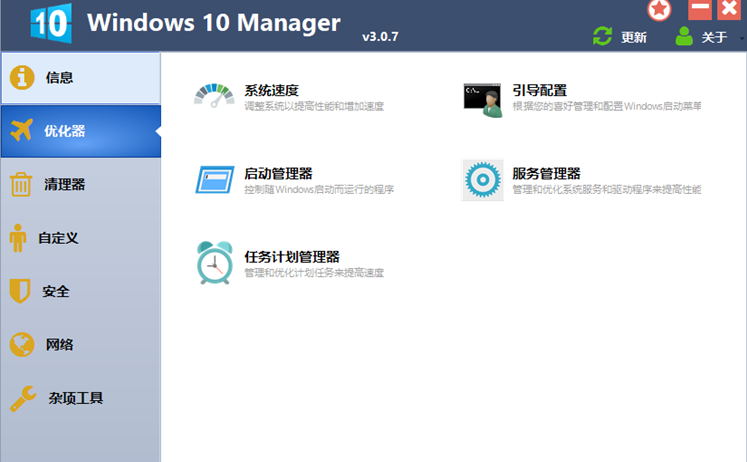The height and width of the screenshot is (462, 747).
Task: Click the description 根据您的喜好管理和配置Windows启动菜单
Action: point(606,106)
